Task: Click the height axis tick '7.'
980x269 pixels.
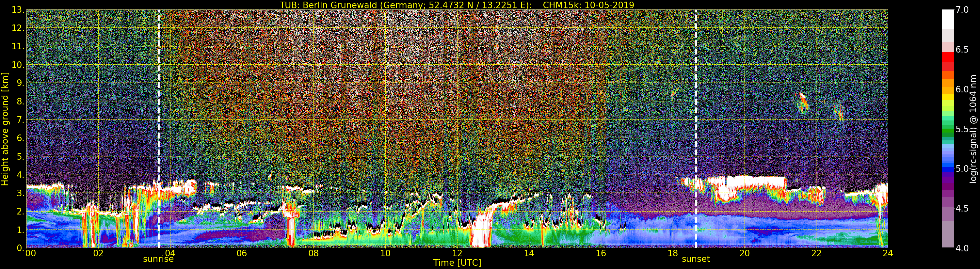Action: (x=20, y=120)
